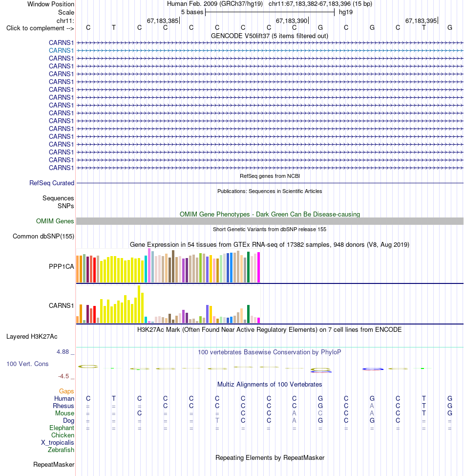The height and width of the screenshot is (476, 464).
Task: Click the '100 Vert. Cons' track label
Action: click(x=28, y=364)
